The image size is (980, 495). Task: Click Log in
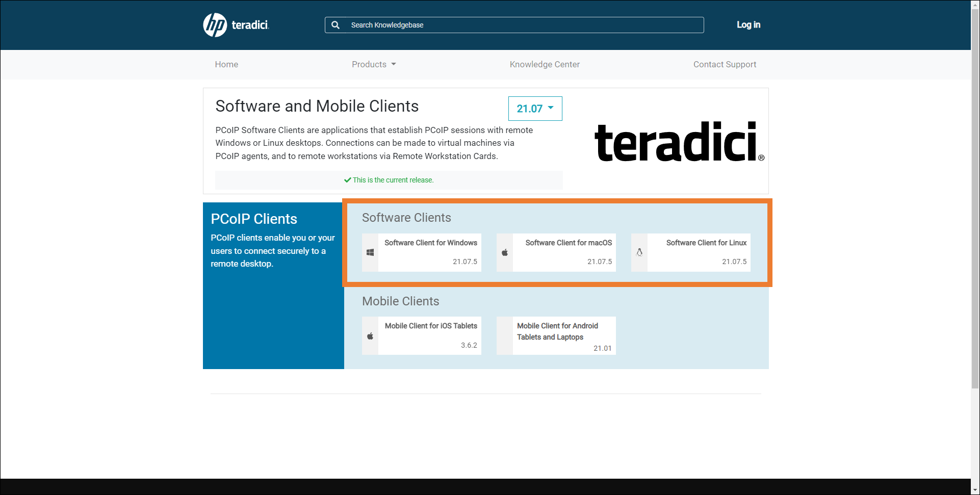748,24
